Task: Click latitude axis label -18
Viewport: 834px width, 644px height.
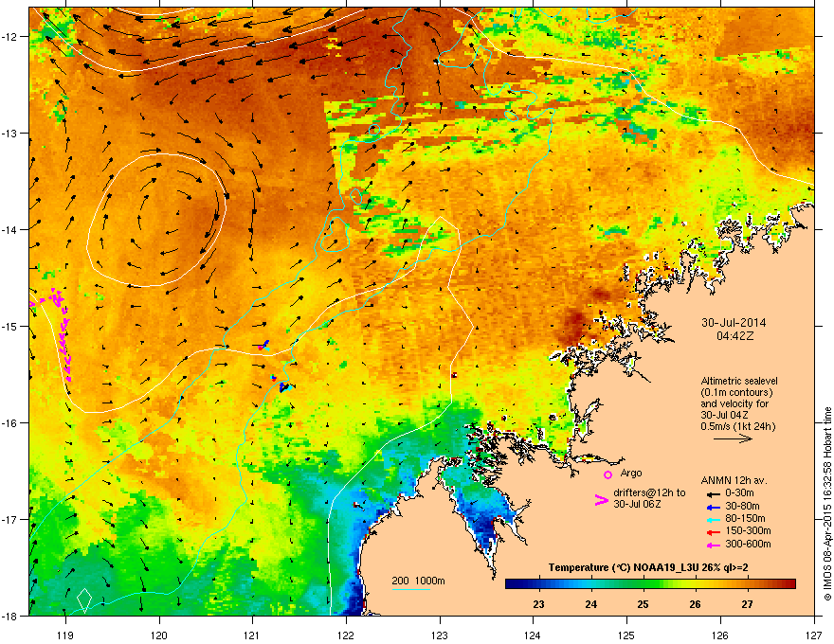Action: coord(10,616)
